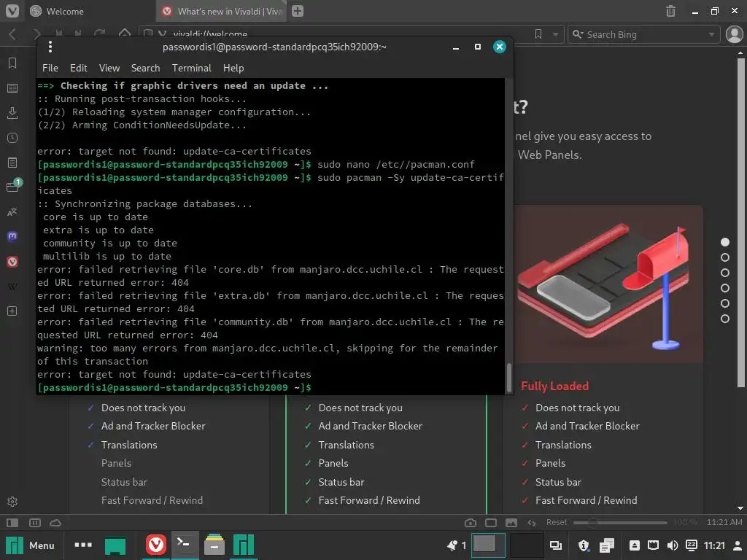This screenshot has height=560, width=747.
Task: Launch Vivaldi from the taskbar
Action: 156,545
